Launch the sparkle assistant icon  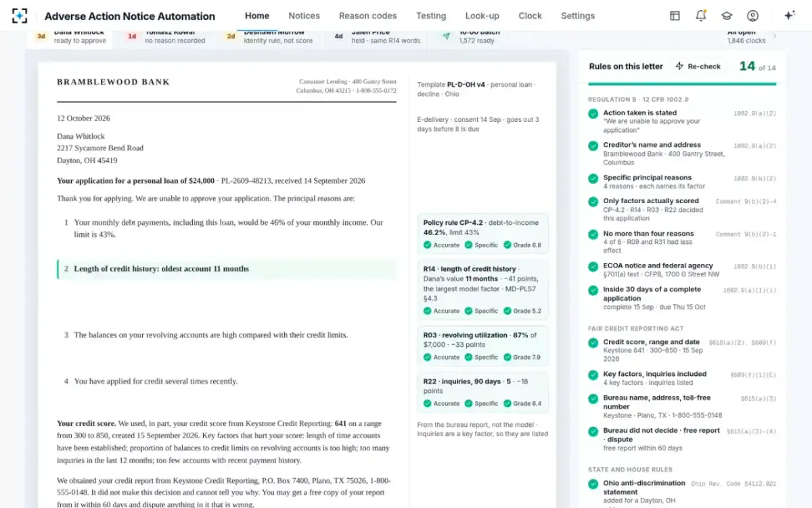click(789, 16)
